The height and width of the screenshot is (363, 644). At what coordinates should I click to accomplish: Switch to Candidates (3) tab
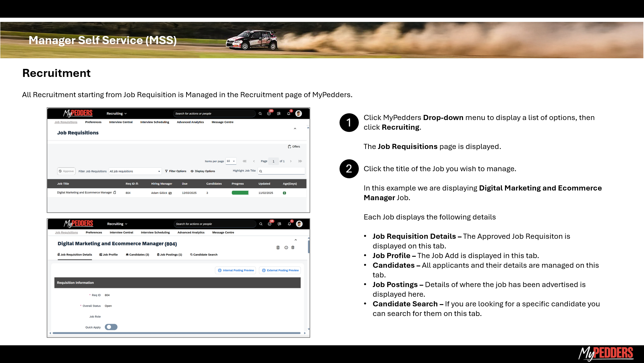coord(137,255)
